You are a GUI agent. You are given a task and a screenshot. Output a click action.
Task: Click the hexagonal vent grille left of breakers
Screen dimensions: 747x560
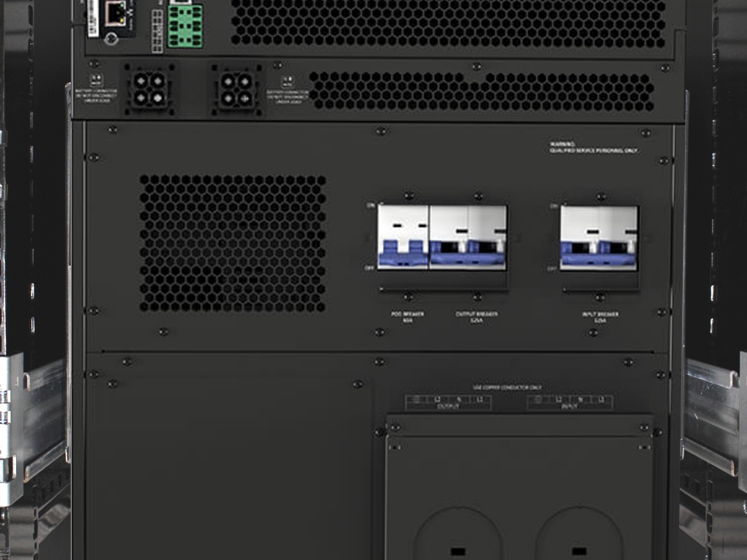(233, 243)
